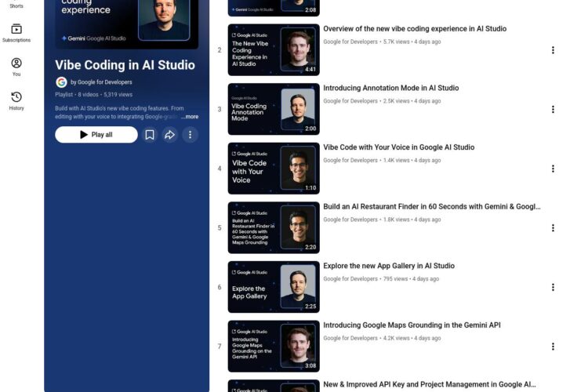
Task: Open title 'New & Improved API Key and Project Management'
Action: (430, 384)
